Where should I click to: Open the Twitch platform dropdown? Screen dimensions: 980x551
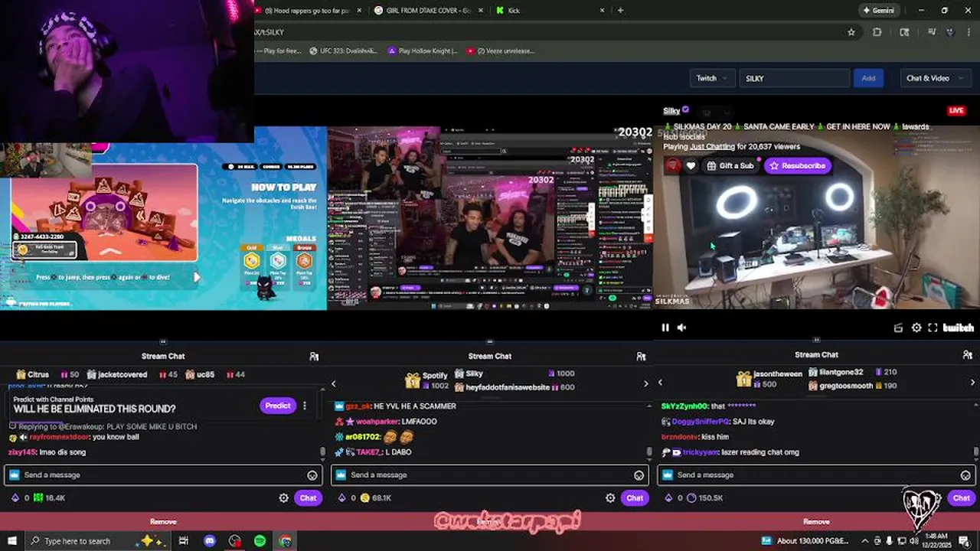click(x=711, y=78)
